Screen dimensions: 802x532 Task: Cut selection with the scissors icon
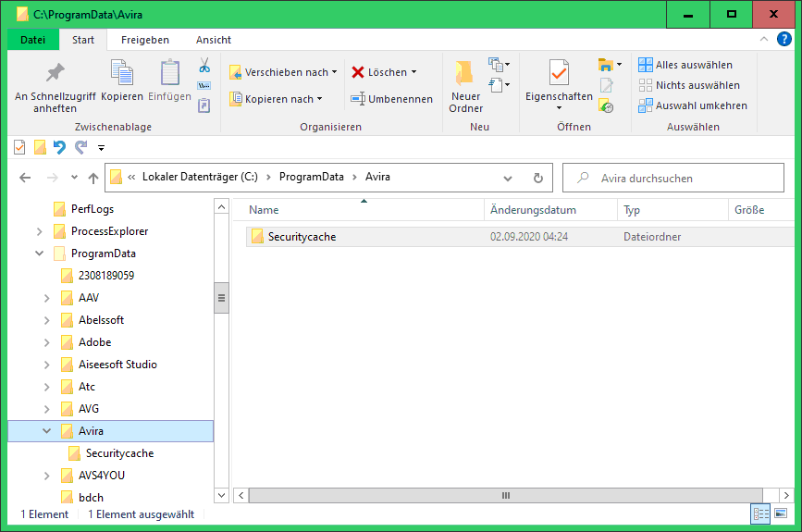click(x=204, y=66)
